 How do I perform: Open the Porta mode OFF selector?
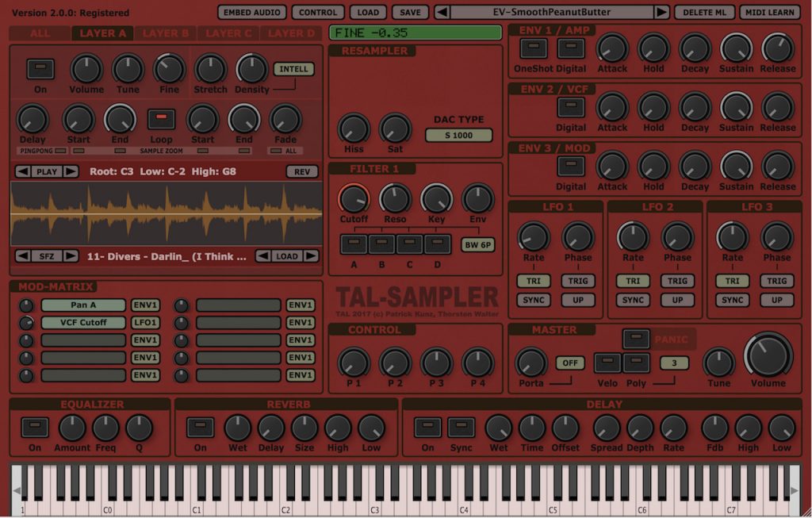coord(570,363)
